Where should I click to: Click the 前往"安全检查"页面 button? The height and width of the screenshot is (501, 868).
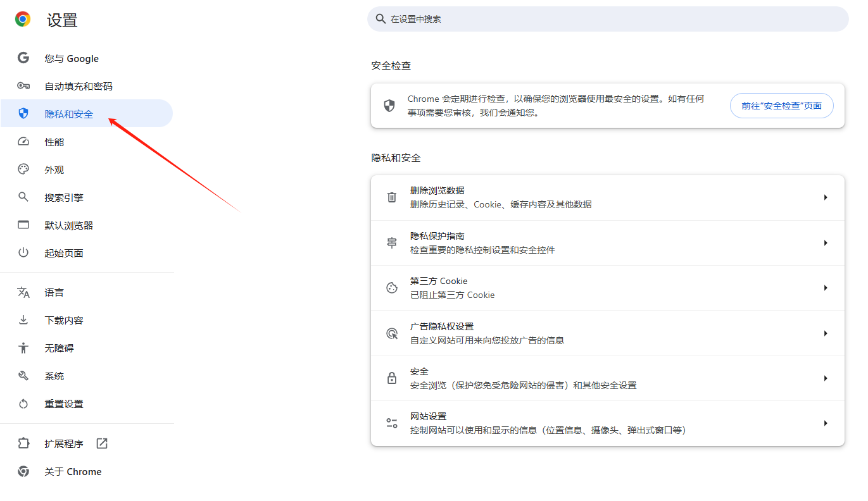pyautogui.click(x=782, y=106)
